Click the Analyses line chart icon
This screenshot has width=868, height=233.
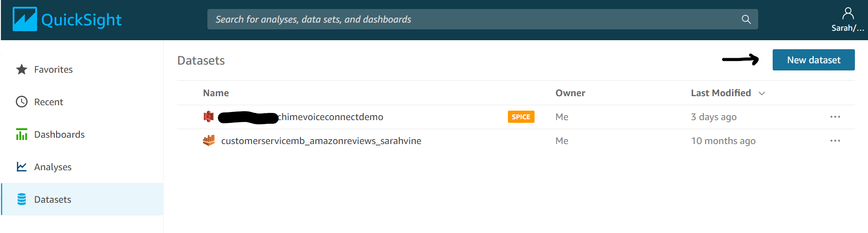click(x=22, y=167)
